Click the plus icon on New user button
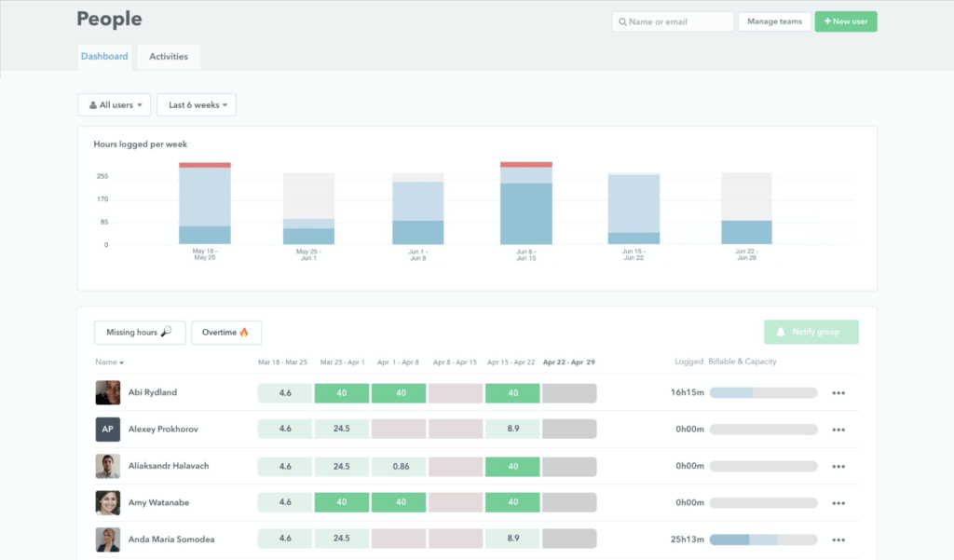 [829, 20]
